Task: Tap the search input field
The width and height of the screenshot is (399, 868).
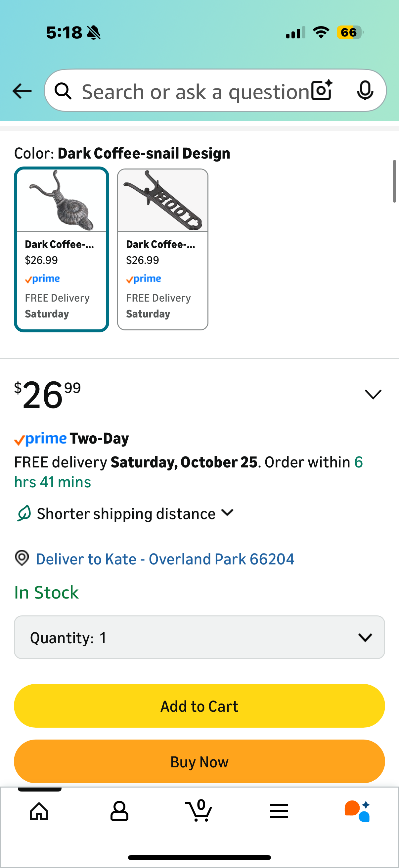Action: click(x=195, y=91)
